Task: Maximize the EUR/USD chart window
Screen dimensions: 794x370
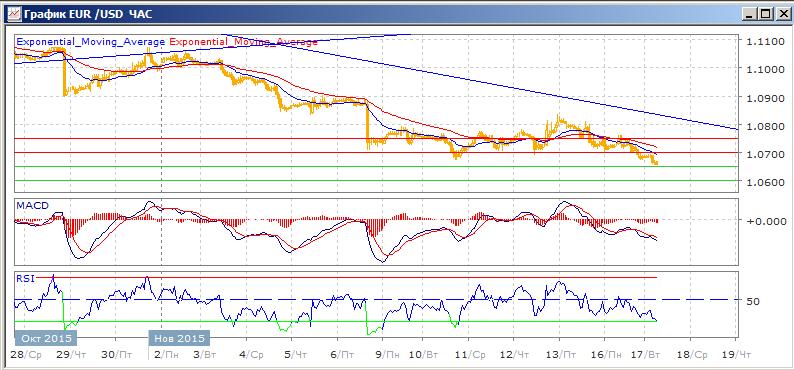Action: point(764,14)
